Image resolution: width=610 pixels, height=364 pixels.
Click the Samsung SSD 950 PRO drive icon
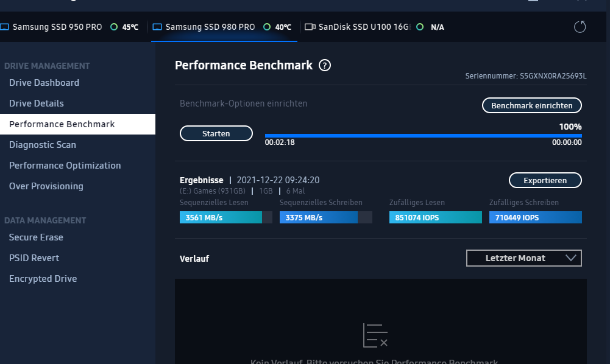click(x=4, y=27)
